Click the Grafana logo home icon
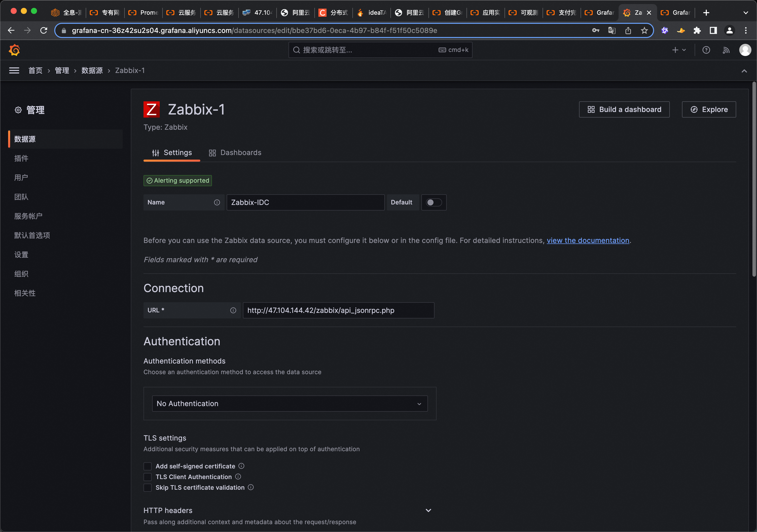The image size is (757, 532). point(14,50)
